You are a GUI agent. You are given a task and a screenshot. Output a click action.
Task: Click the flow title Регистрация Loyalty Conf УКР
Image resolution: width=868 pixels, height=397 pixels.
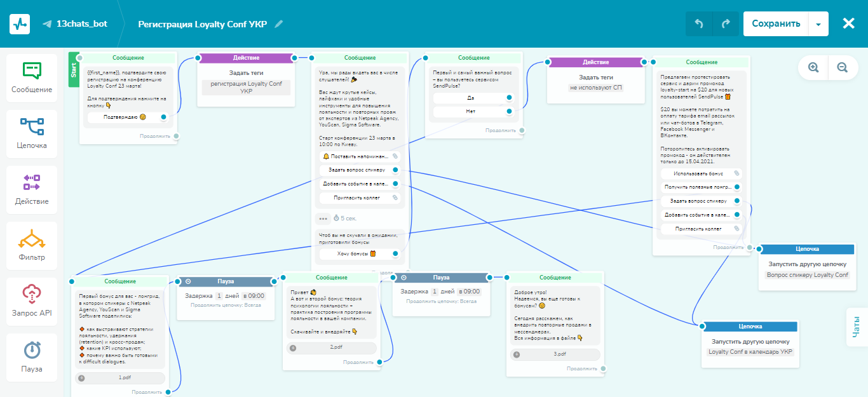(203, 24)
